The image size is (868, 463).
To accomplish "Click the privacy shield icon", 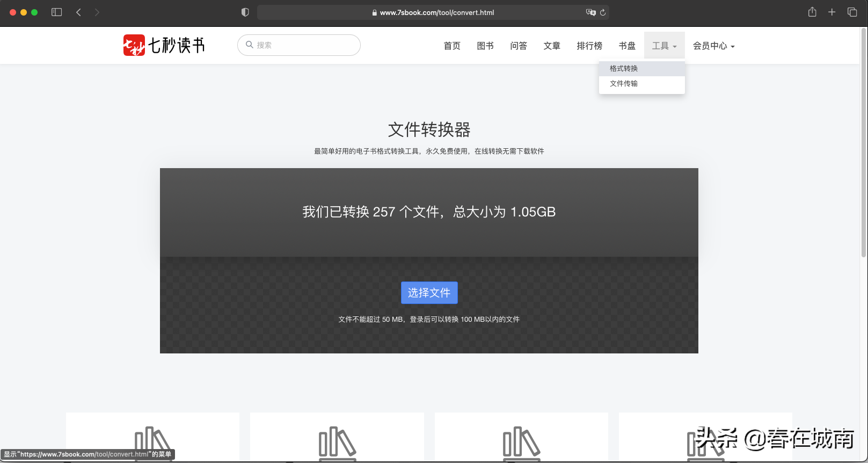I will pyautogui.click(x=245, y=12).
